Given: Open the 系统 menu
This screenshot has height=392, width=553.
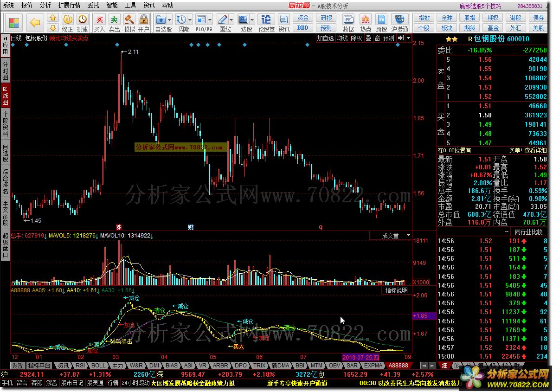Looking at the screenshot, I should (x=8, y=5).
